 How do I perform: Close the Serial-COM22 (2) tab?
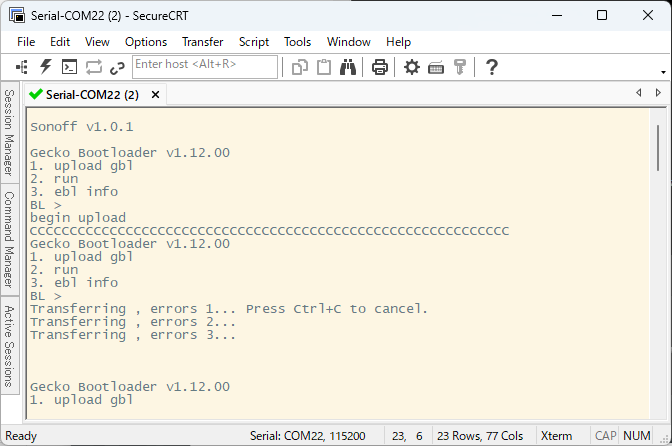156,95
